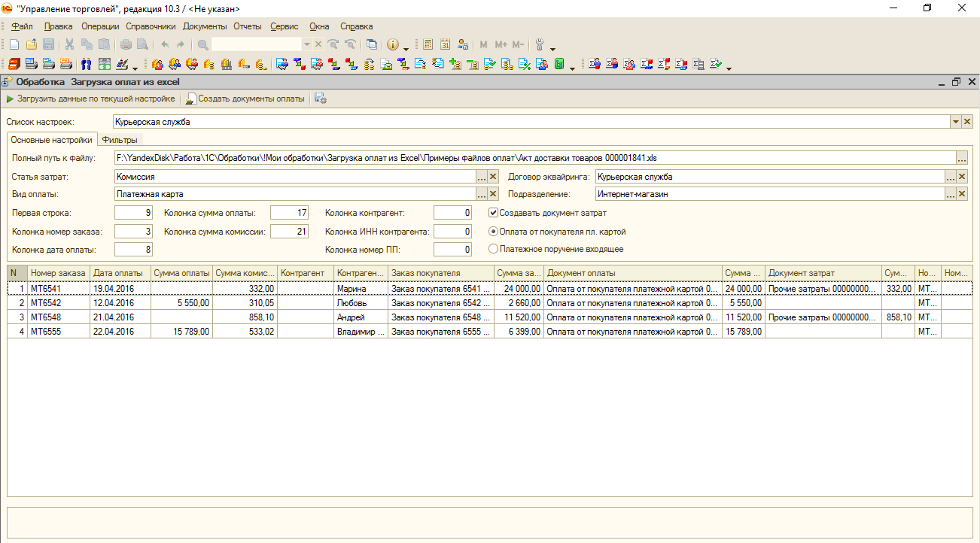
Task: Open the 'Справочники' menu
Action: 151,26
